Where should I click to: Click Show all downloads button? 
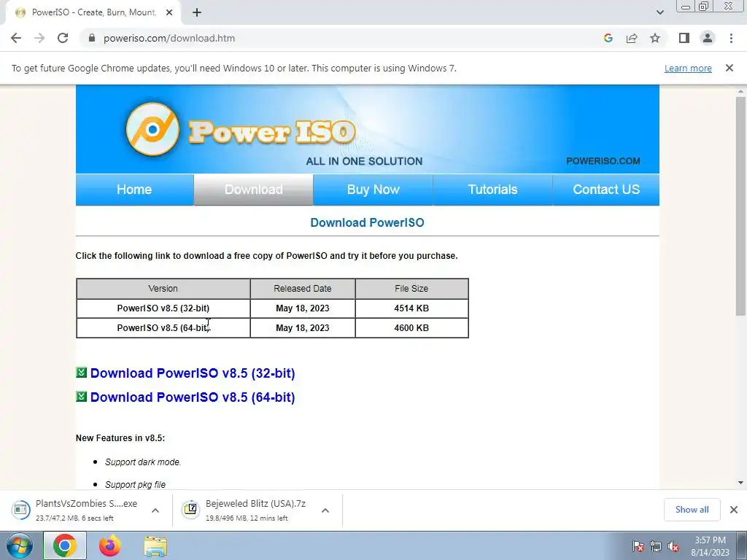(x=692, y=510)
